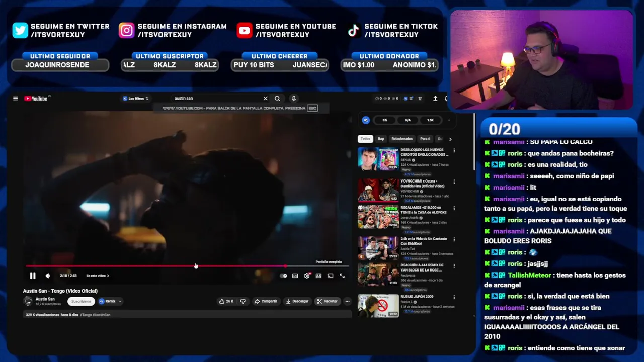The image size is (644, 362).
Task: Select the 'Para ti' chip
Action: click(x=425, y=139)
